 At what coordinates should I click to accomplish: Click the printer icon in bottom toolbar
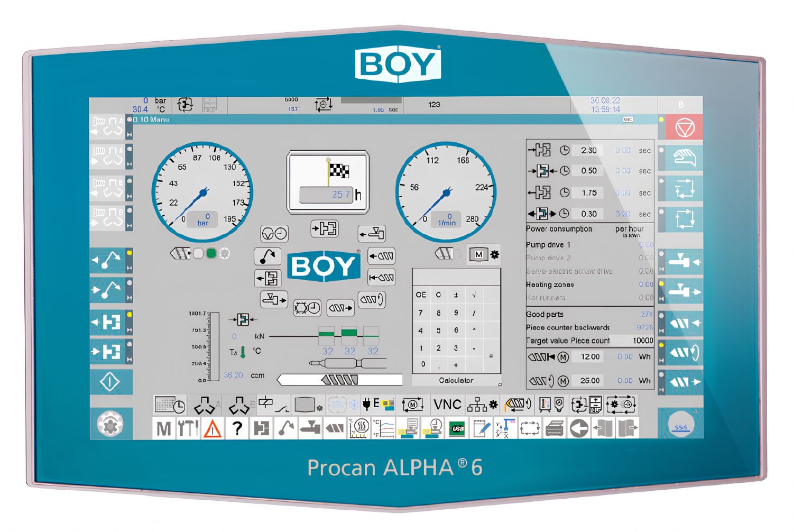[x=555, y=428]
